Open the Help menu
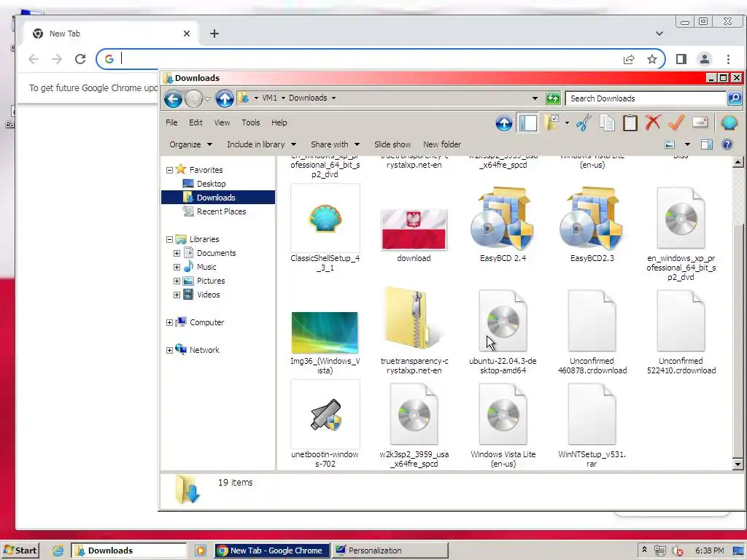Screen dimensions: 747x560 (279, 122)
